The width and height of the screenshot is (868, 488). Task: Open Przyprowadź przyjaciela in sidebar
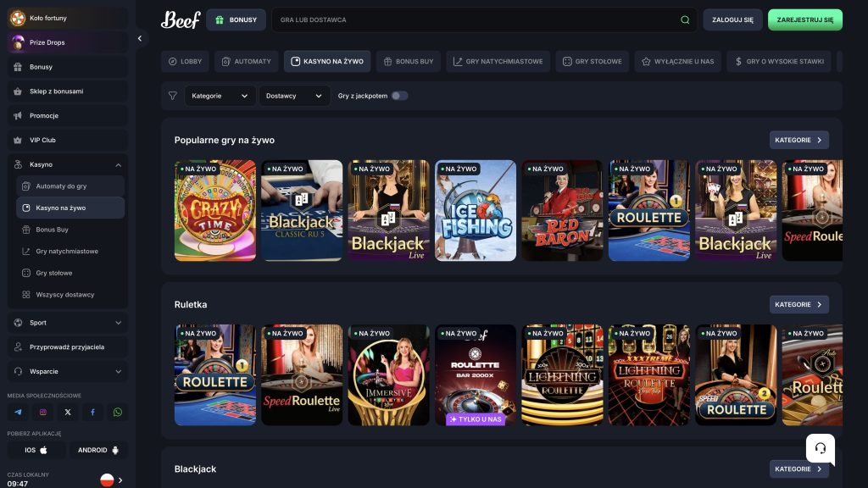(68, 347)
